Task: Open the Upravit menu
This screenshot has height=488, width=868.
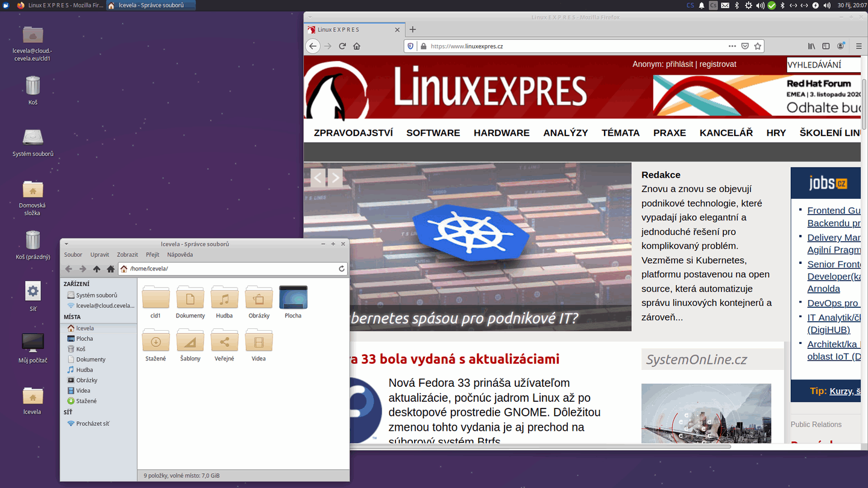Action: (100, 255)
